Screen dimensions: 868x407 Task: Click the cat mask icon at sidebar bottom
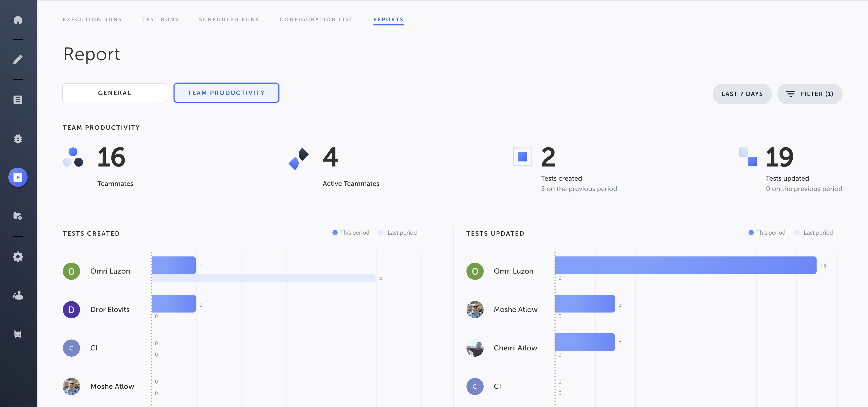[x=18, y=334]
